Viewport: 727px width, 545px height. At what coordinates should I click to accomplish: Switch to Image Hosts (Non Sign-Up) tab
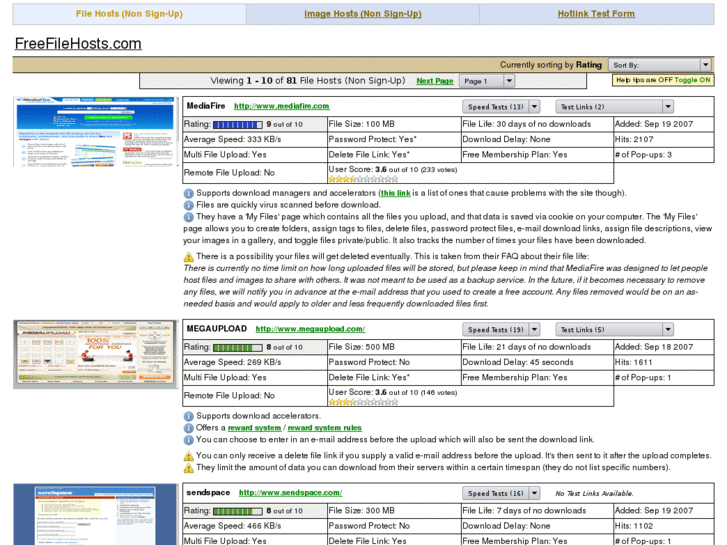click(363, 14)
